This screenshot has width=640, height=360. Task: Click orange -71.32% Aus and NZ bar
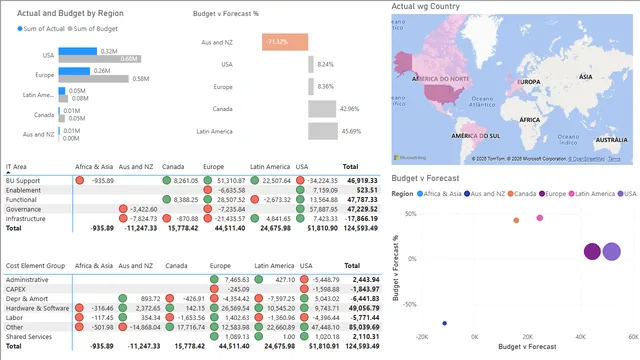point(285,42)
